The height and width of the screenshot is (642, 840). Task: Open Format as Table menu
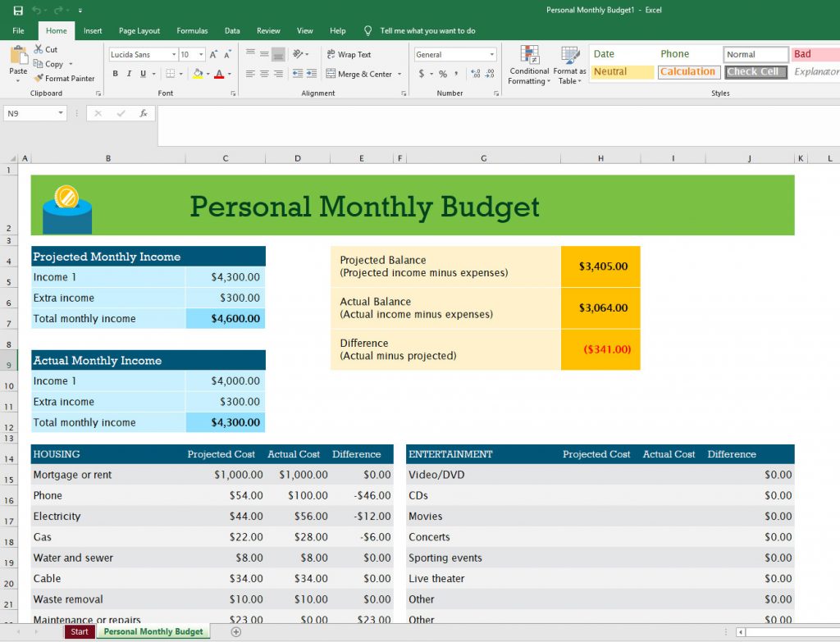tap(569, 66)
